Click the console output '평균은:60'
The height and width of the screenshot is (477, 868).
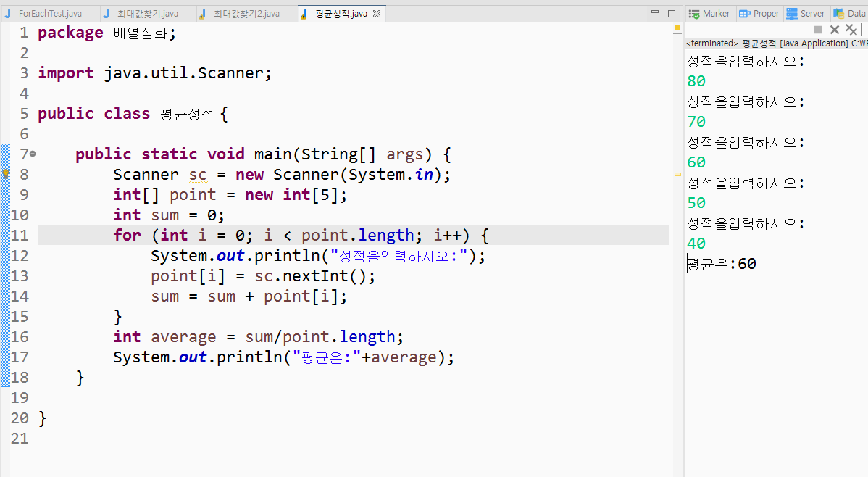point(722,264)
